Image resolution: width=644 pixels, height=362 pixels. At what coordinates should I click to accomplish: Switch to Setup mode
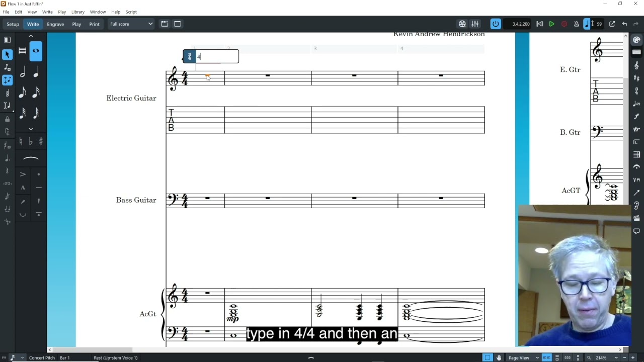coord(13,24)
